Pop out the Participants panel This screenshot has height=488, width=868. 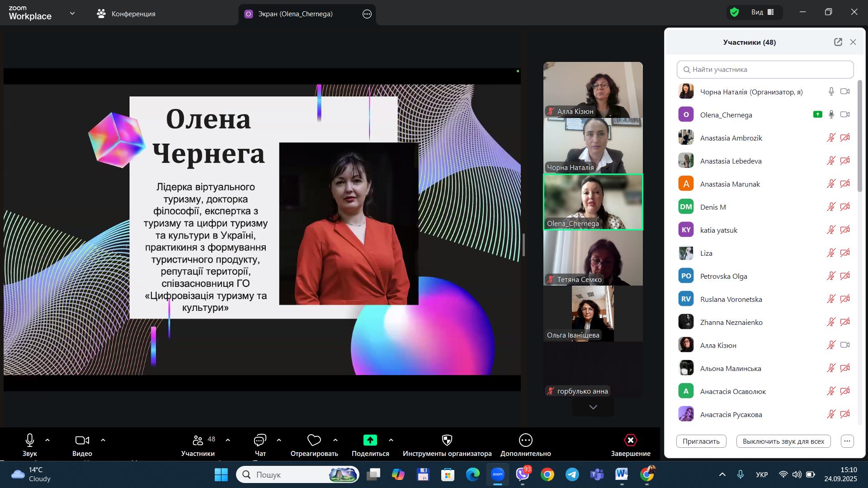point(838,42)
